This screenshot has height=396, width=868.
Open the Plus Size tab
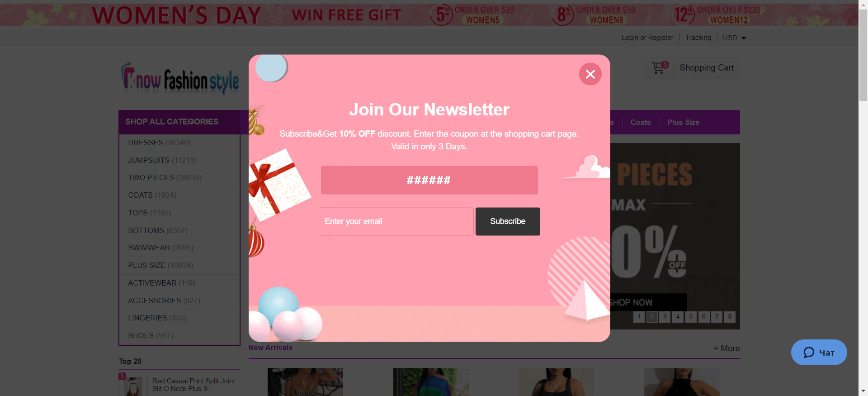coord(683,122)
